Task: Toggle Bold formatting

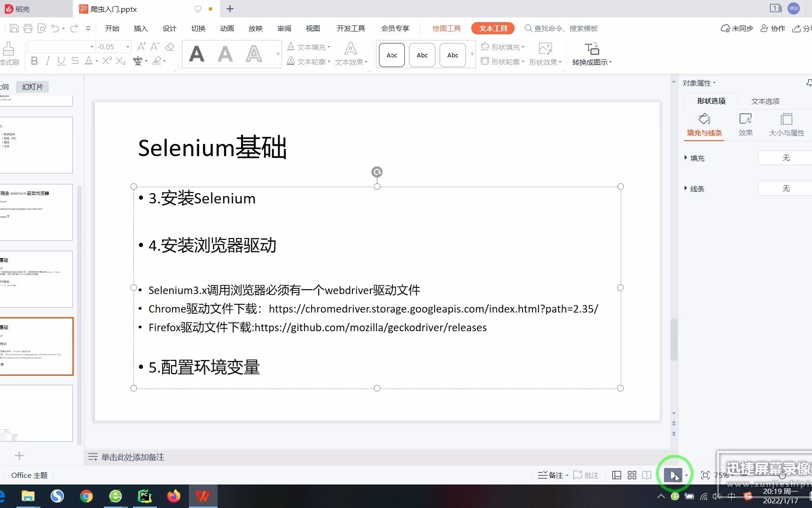Action: pos(34,61)
